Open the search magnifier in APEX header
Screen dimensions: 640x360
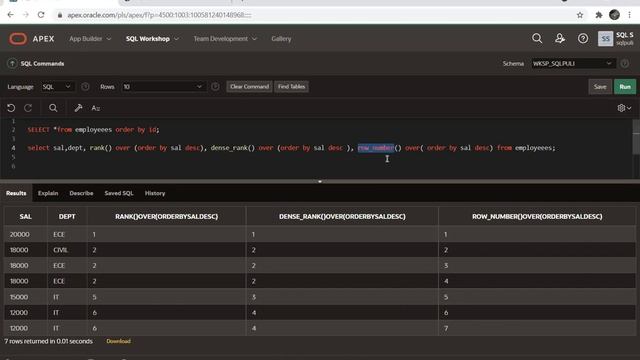pos(537,38)
